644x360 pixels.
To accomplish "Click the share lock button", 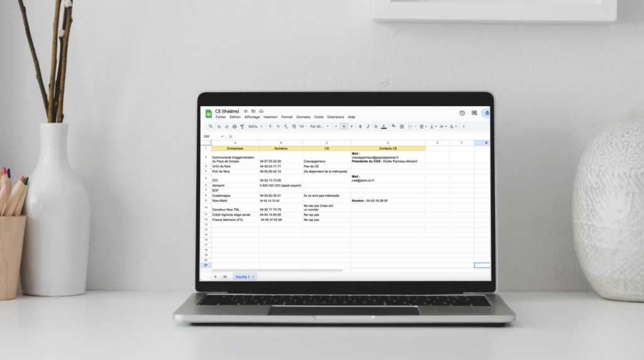I will click(x=487, y=113).
